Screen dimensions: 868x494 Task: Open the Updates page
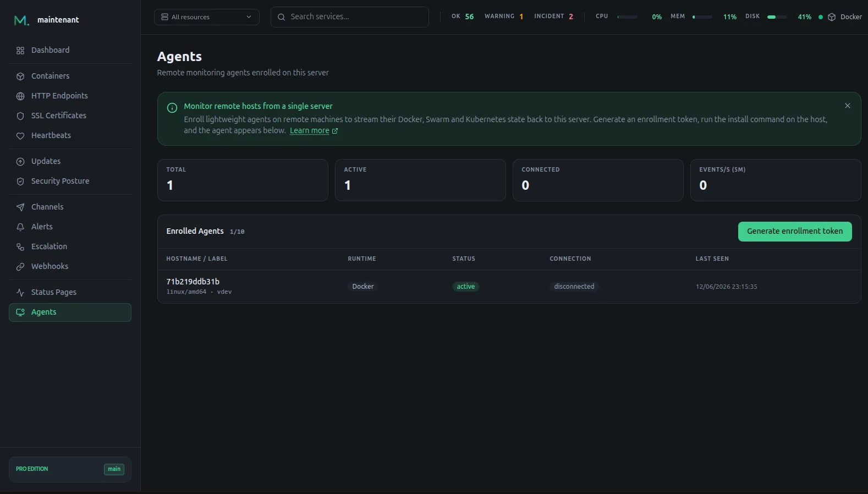coord(70,161)
